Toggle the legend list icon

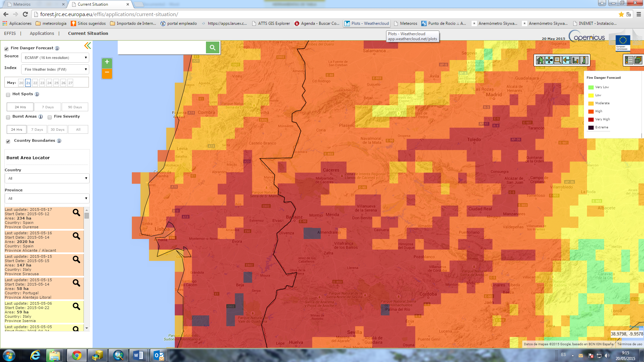(629, 60)
